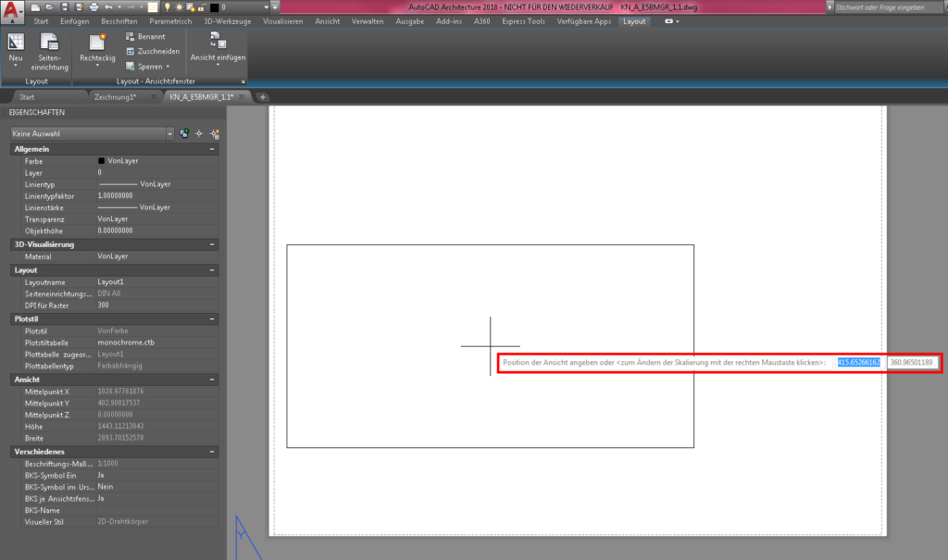Open the Beschriften ribbon tab
This screenshot has width=948, height=560.
pos(119,21)
